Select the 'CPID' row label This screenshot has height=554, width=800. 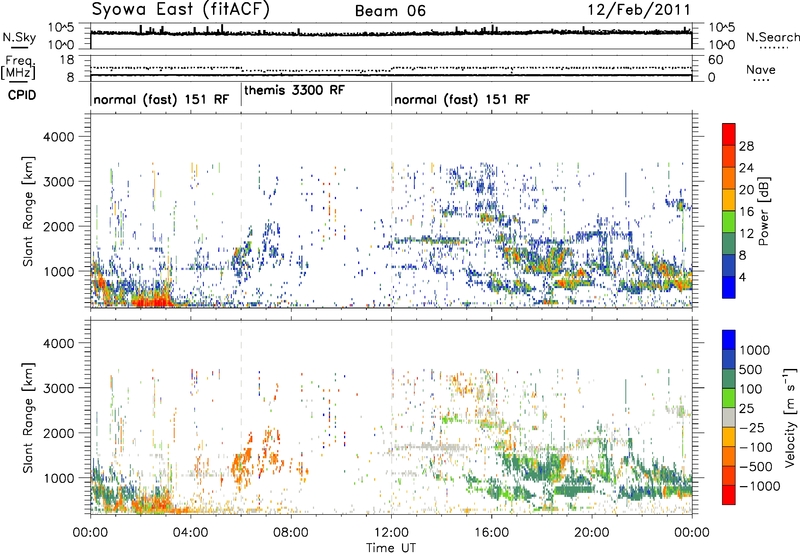pyautogui.click(x=22, y=95)
